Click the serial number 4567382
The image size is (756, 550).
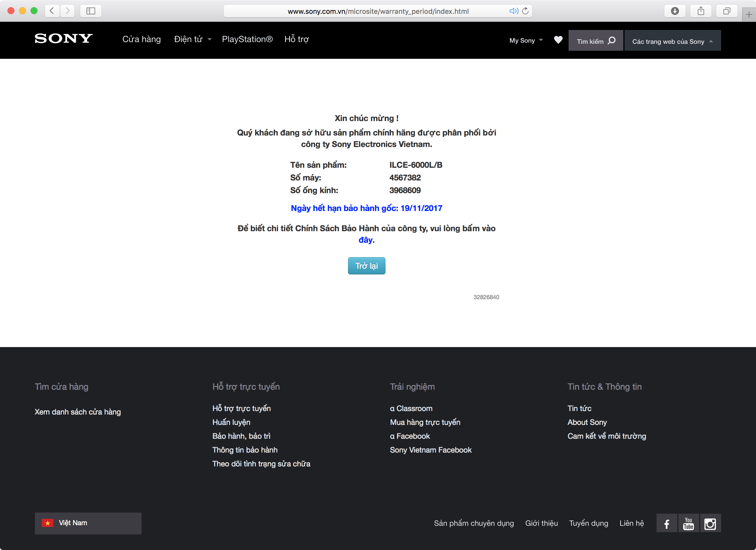click(405, 178)
